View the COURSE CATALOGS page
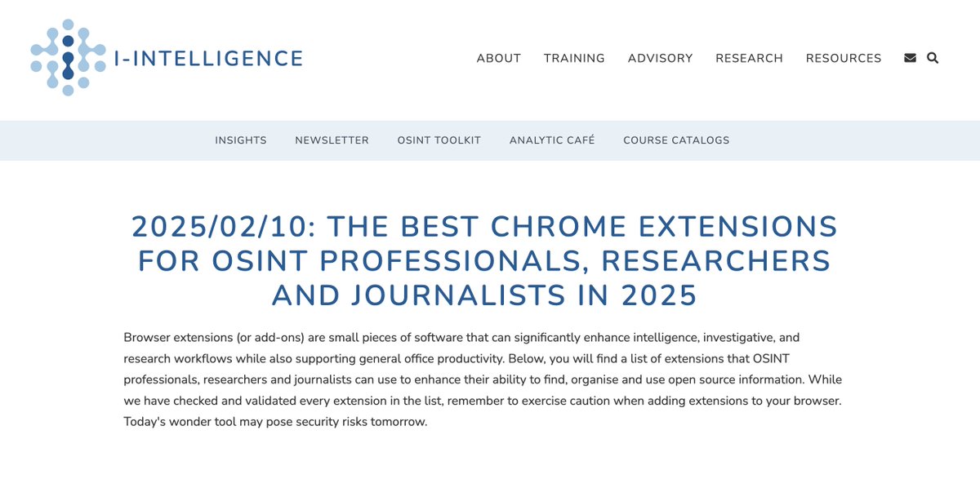The height and width of the screenshot is (479, 980). 676,140
